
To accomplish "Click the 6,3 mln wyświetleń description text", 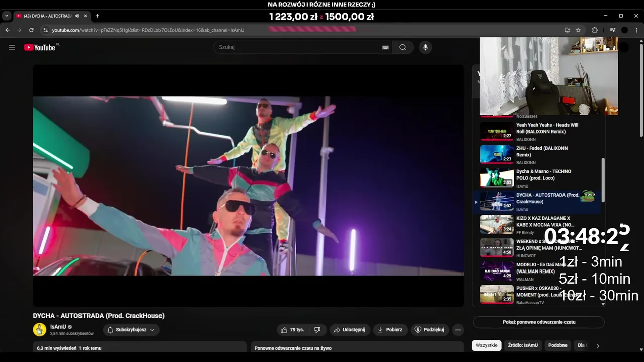I will click(x=69, y=348).
